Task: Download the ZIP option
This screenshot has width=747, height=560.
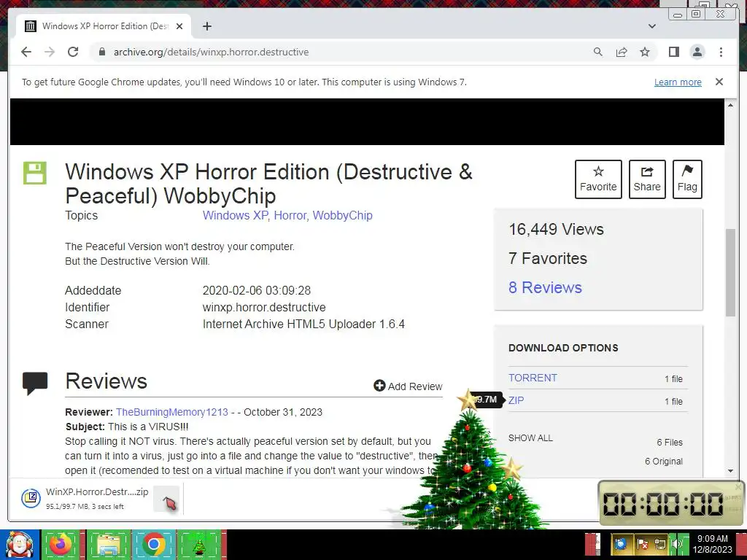Action: [516, 400]
